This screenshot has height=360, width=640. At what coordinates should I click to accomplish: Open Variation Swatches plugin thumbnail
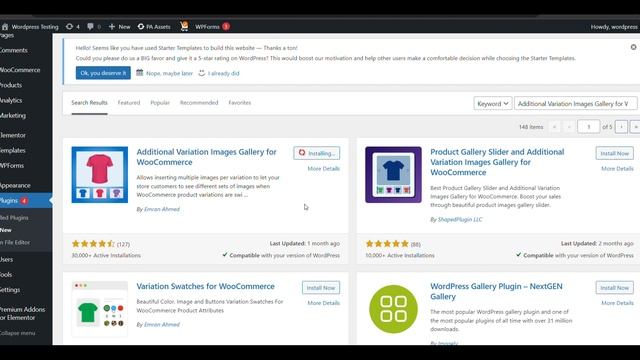pos(100,309)
